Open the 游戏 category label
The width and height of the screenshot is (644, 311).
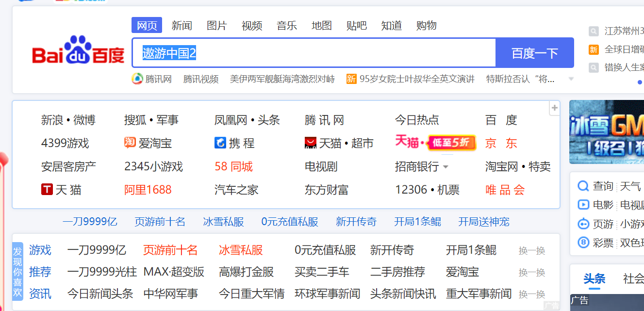tap(40, 250)
